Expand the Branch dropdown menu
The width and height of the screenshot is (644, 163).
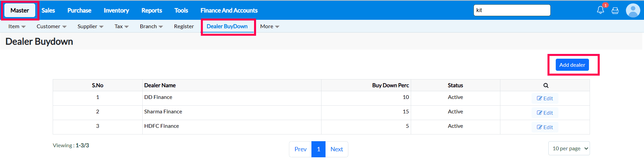click(x=151, y=26)
